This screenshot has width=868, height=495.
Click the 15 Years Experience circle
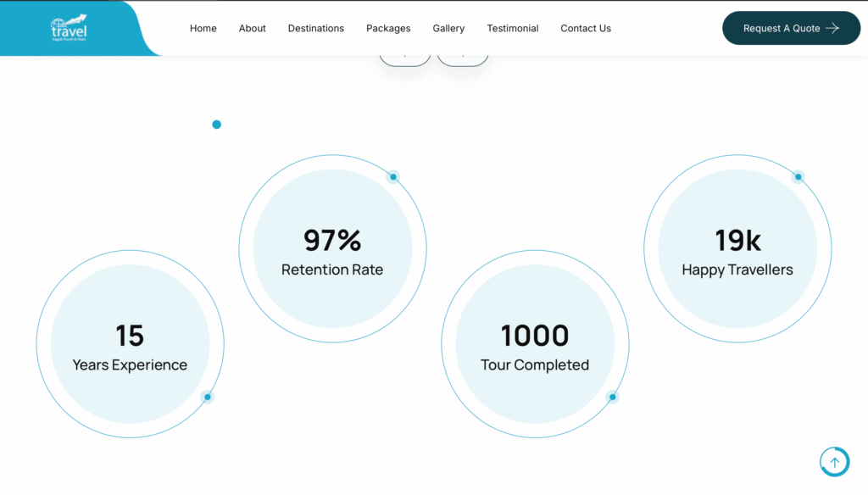(x=130, y=344)
